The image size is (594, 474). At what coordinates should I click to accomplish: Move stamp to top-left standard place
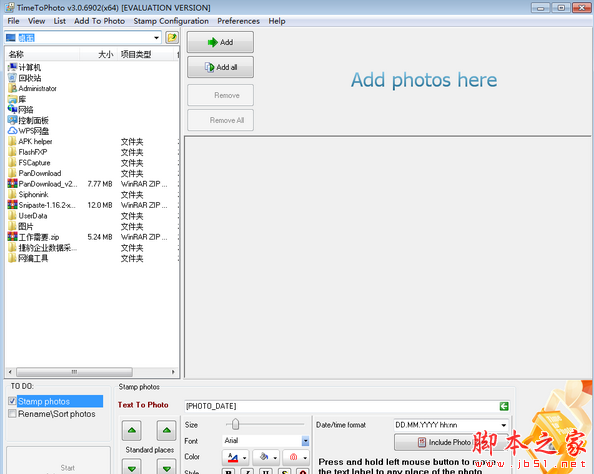[132, 430]
